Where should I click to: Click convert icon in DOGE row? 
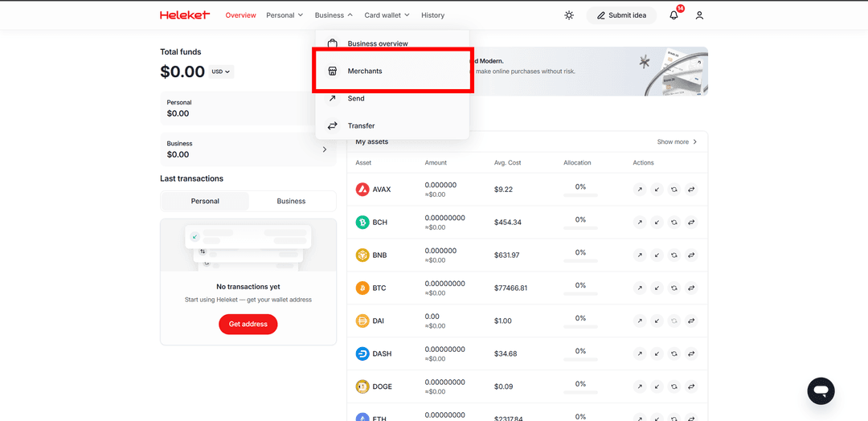[674, 386]
